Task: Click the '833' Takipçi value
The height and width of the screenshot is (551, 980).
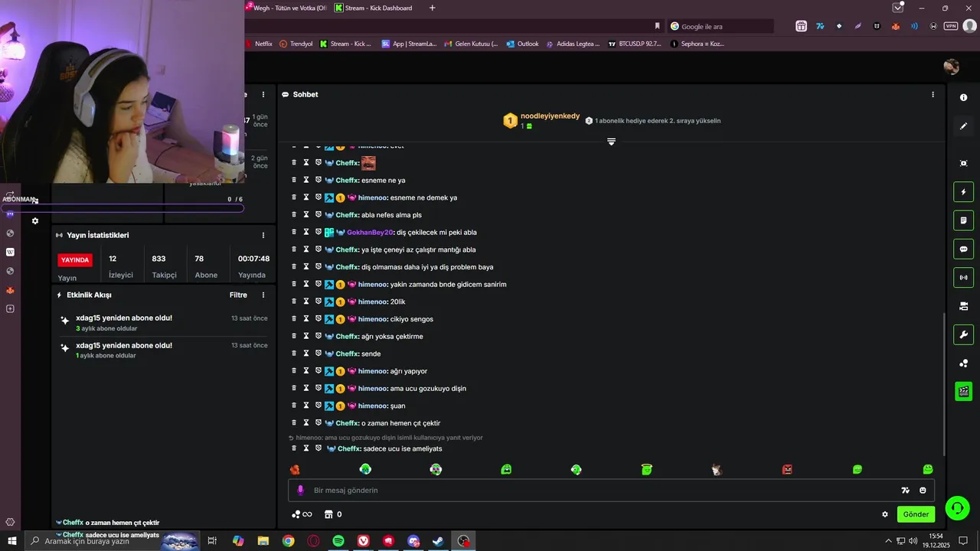Action: point(158,259)
